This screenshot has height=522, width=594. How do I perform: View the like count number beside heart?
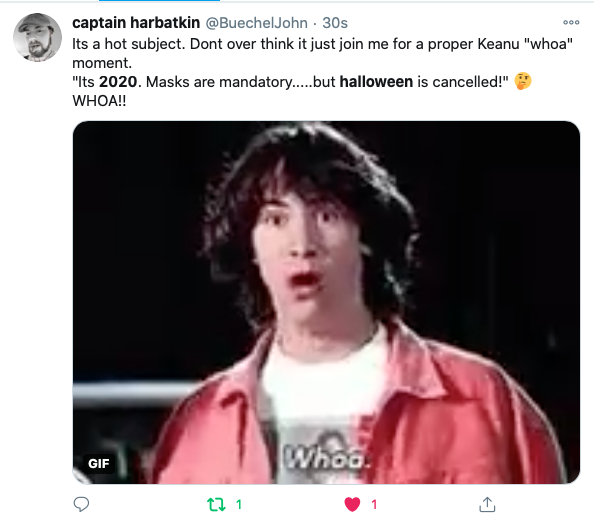pyautogui.click(x=374, y=505)
